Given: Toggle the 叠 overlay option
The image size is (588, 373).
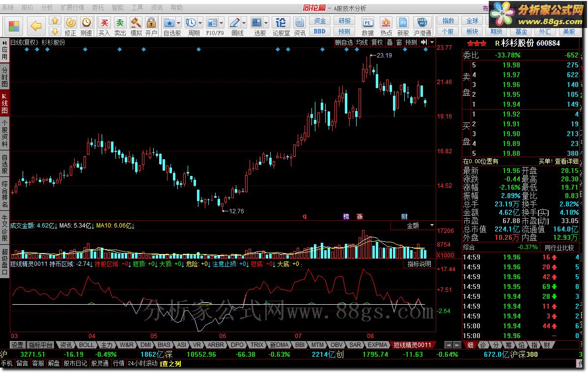Looking at the screenshot, I should coord(390,42).
